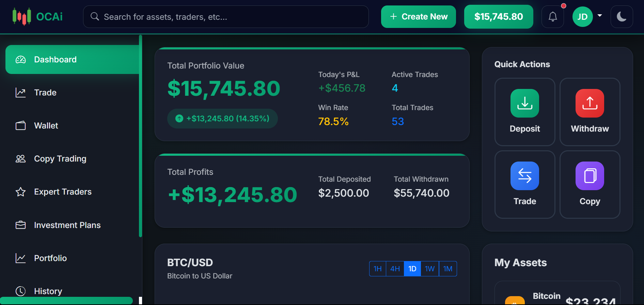Click the $15,745.80 balance button

point(499,17)
